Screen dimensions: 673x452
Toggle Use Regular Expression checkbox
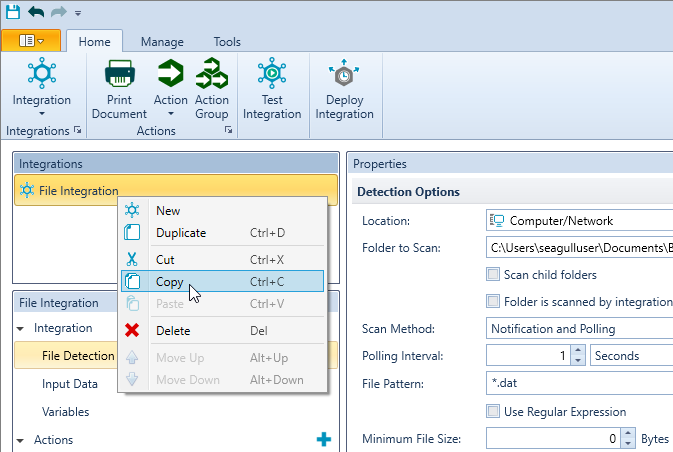point(493,411)
